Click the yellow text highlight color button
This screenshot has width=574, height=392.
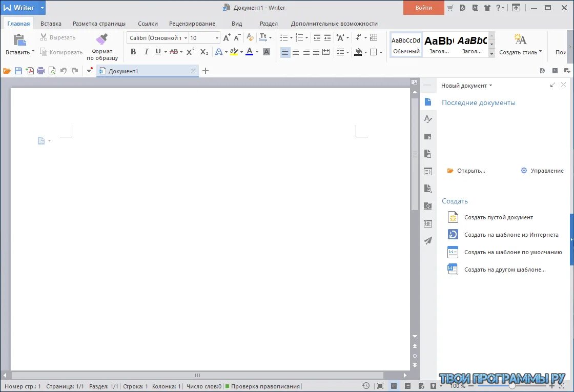pyautogui.click(x=234, y=52)
